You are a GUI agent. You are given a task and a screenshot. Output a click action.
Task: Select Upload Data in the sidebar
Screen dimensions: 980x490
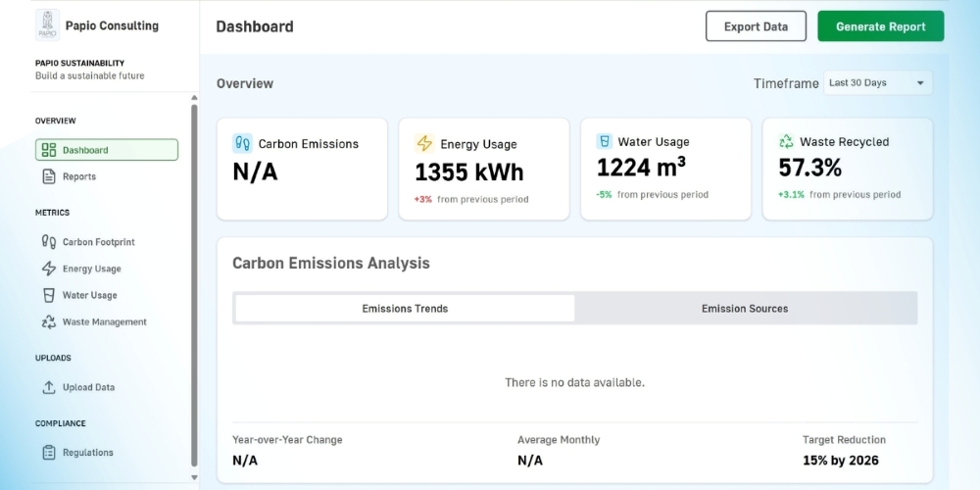click(106, 387)
